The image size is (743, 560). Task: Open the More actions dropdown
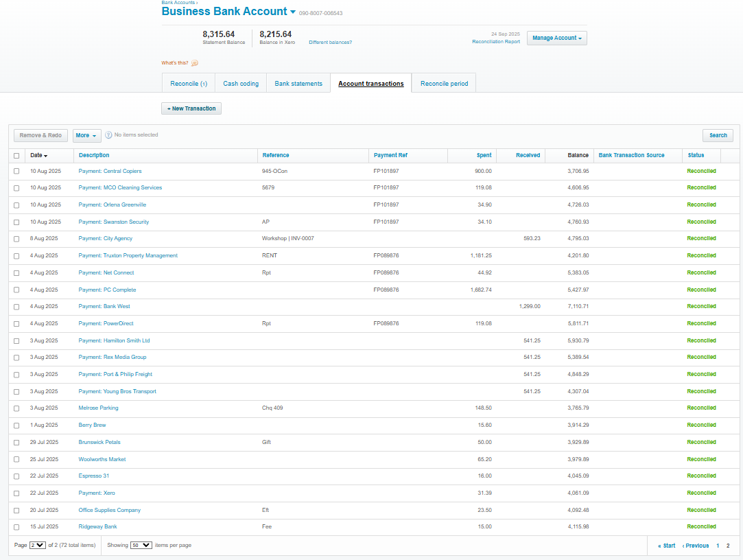[86, 136]
